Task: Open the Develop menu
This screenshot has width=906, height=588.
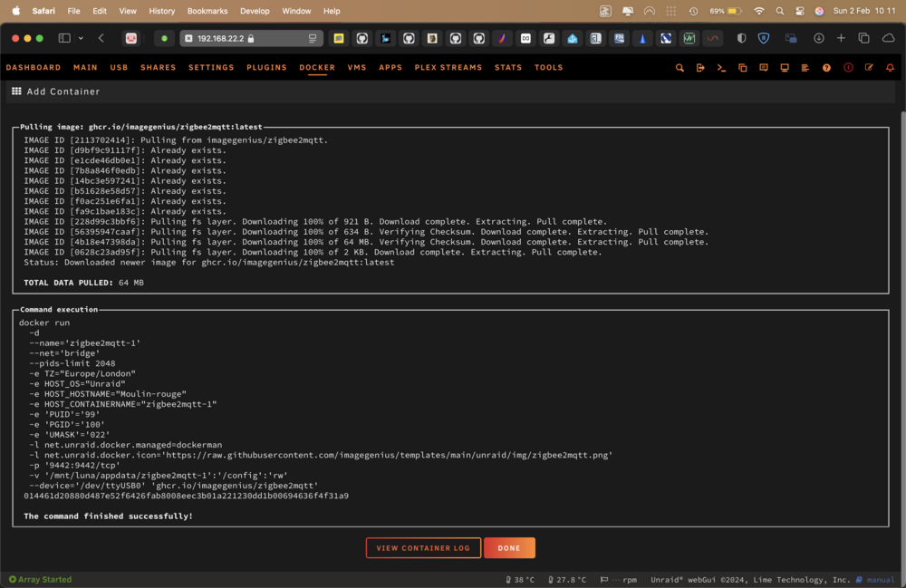Action: [x=255, y=10]
